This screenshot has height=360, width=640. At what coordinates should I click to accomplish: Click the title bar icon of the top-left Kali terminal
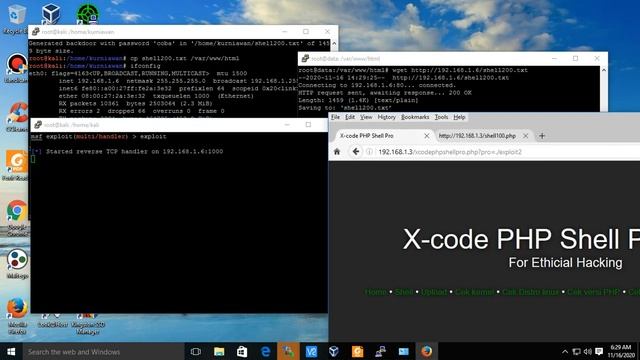(x=36, y=31)
